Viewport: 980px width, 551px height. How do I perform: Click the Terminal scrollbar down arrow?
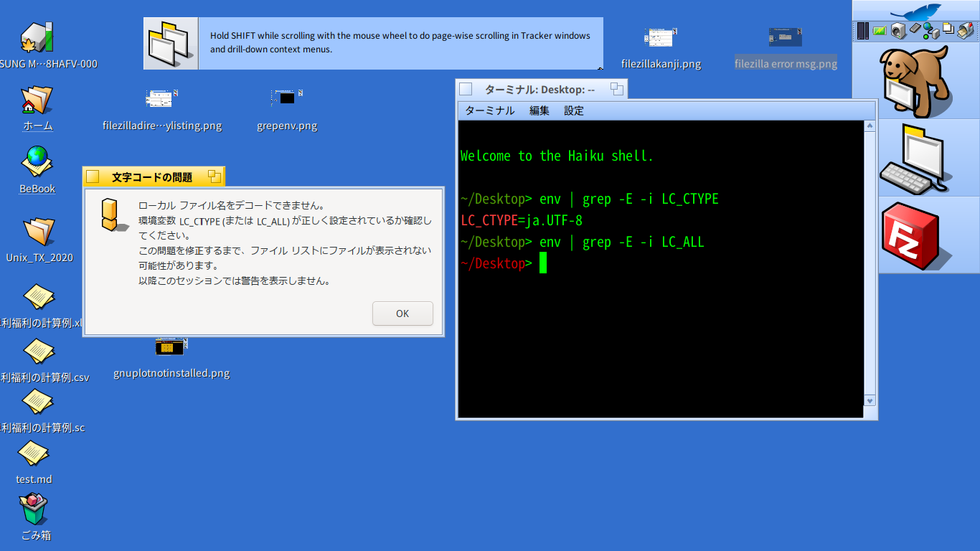point(870,401)
